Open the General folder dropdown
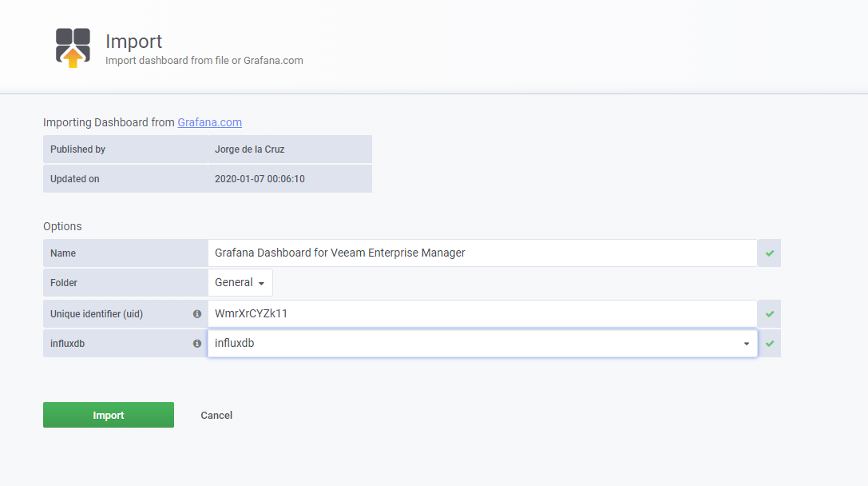 pos(240,283)
